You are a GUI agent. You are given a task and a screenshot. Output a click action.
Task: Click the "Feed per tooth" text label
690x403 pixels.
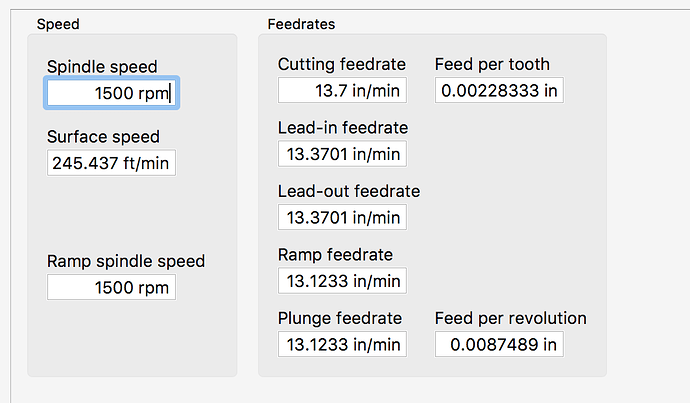(x=492, y=65)
